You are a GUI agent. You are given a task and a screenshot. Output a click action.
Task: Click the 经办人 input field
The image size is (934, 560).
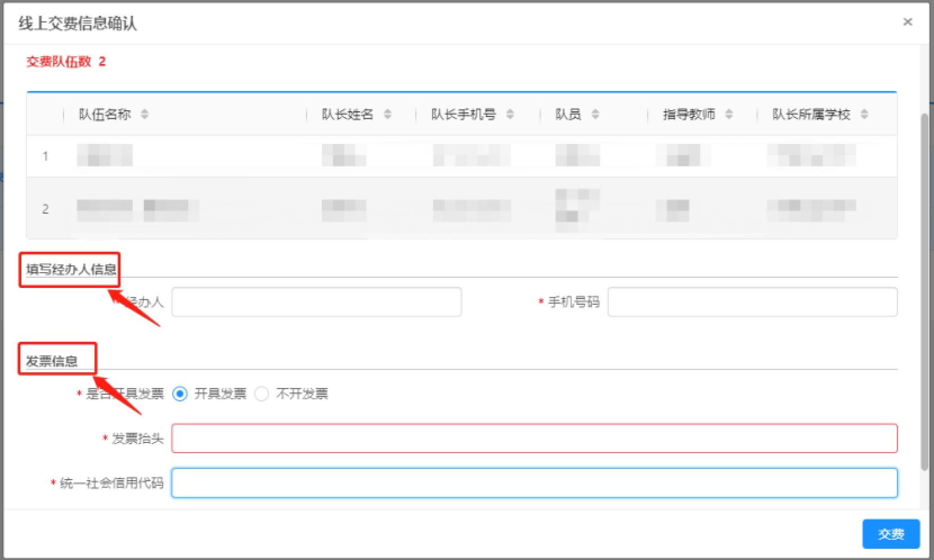316,302
